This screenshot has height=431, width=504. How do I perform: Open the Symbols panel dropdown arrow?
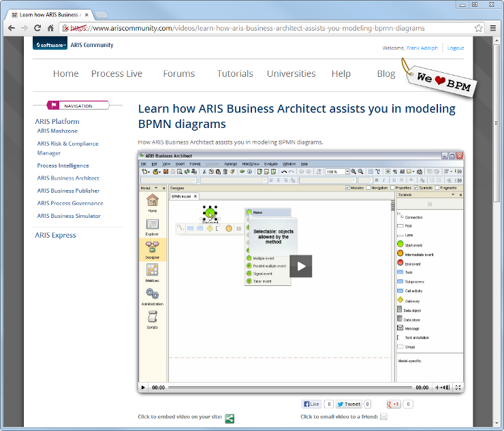pyautogui.click(x=453, y=195)
